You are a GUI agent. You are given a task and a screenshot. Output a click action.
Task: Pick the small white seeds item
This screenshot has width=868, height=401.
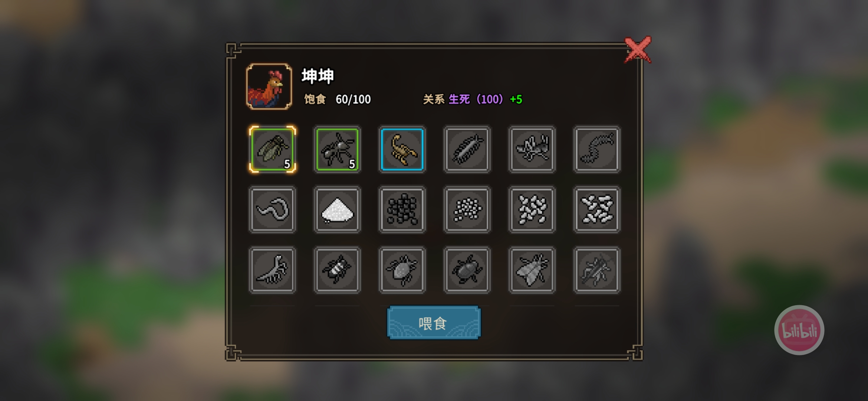tap(467, 210)
